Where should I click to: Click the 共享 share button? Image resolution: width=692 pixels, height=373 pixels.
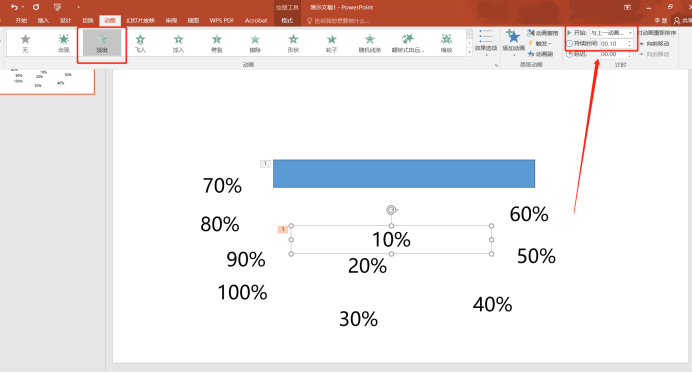point(682,20)
